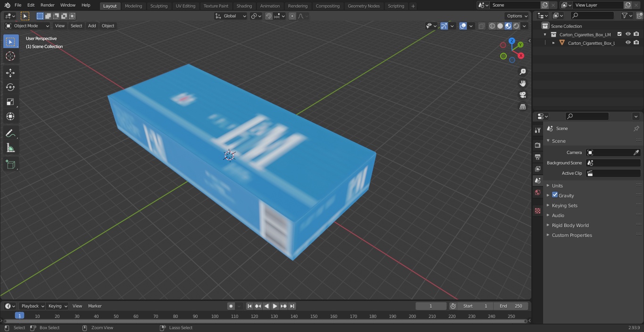The image size is (644, 332).
Task: Toggle auto keying record button
Action: [231, 306]
